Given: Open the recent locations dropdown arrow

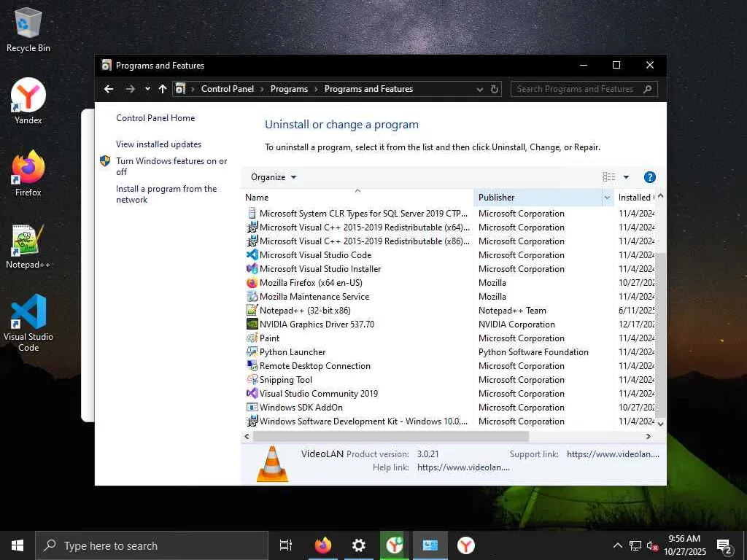Looking at the screenshot, I should coord(147,89).
